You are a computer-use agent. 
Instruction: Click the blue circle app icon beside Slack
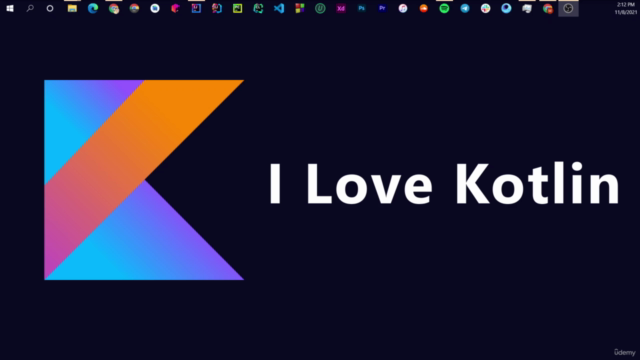506,8
